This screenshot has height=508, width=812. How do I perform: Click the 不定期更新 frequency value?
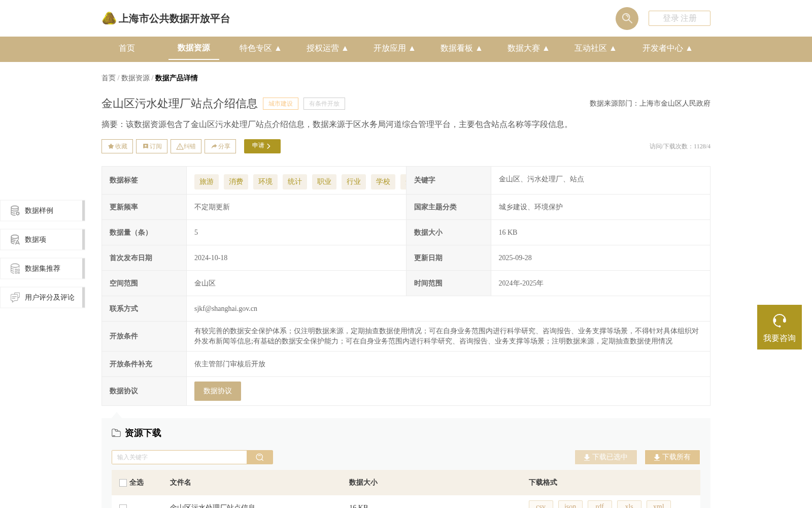pos(212,207)
